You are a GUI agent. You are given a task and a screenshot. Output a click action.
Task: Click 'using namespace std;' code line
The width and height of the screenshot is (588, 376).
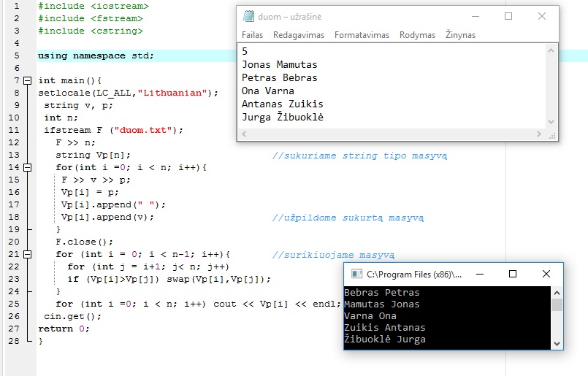point(96,55)
